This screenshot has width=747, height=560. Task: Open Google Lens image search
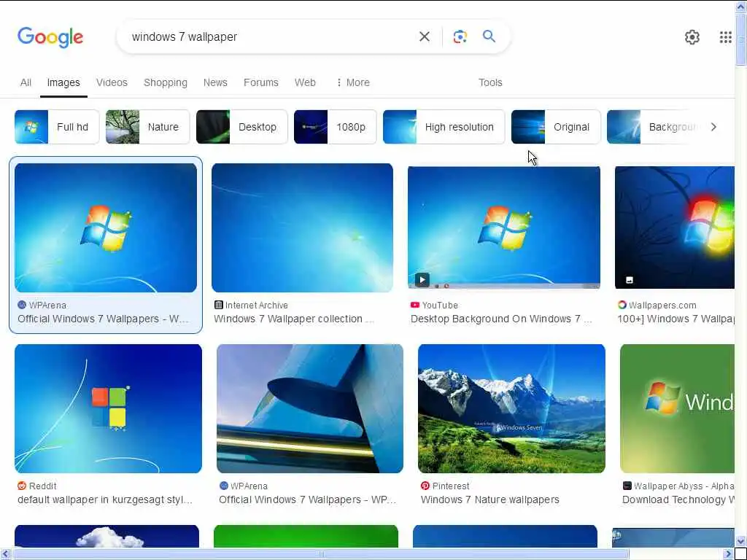[460, 36]
